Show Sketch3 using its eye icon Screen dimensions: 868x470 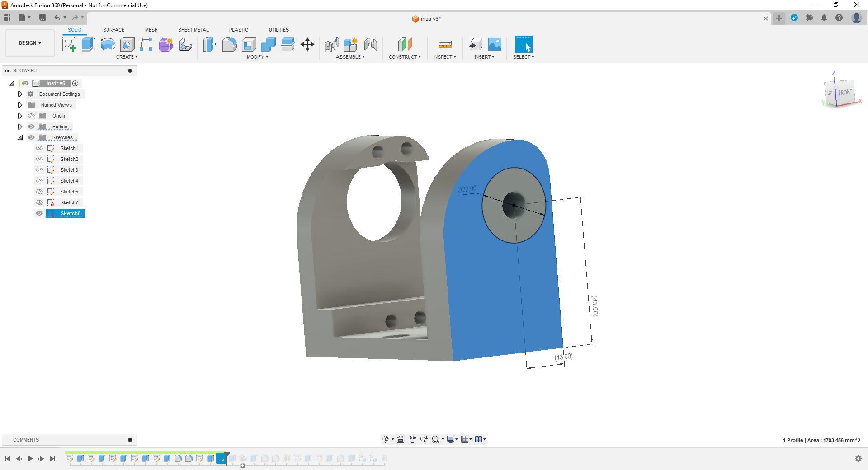39,170
